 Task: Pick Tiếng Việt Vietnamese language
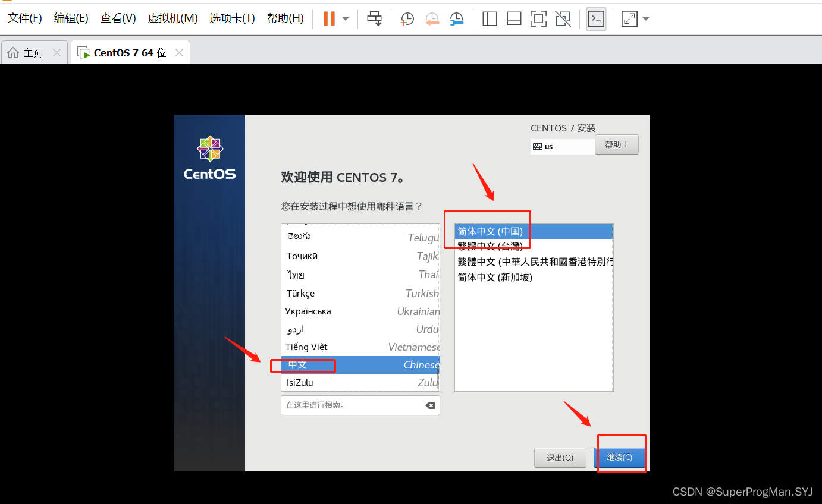[360, 347]
